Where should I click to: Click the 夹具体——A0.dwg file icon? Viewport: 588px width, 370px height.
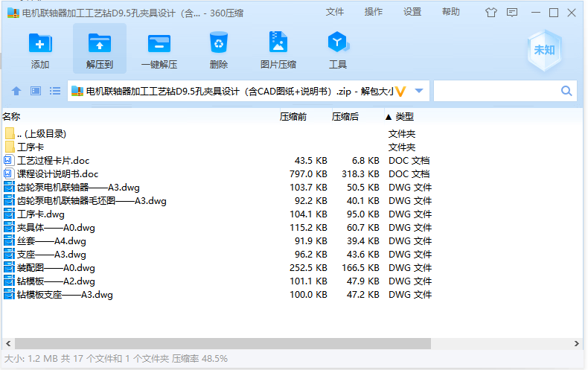pyautogui.click(x=9, y=227)
